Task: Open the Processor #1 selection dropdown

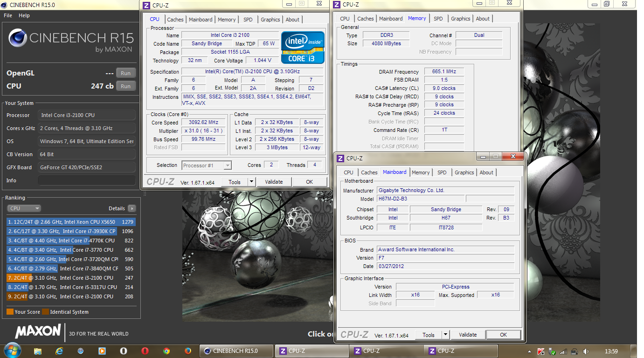Action: [x=207, y=165]
